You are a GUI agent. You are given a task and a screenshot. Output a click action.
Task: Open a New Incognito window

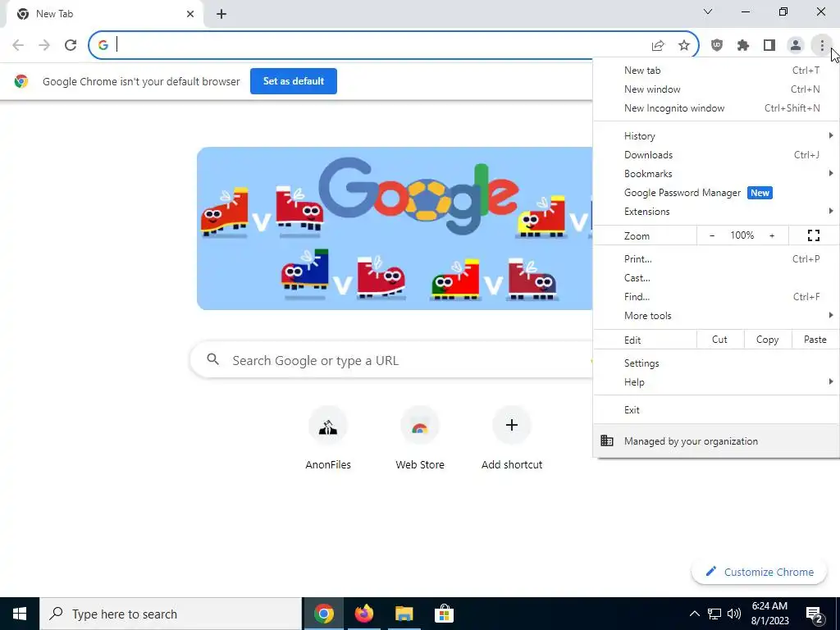[716, 108]
